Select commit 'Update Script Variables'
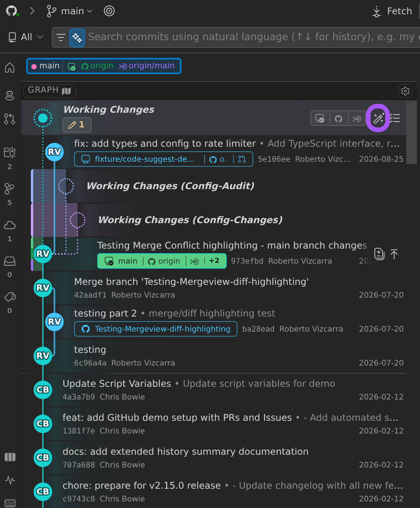Viewport: 420px width, 508px height. click(x=213, y=390)
